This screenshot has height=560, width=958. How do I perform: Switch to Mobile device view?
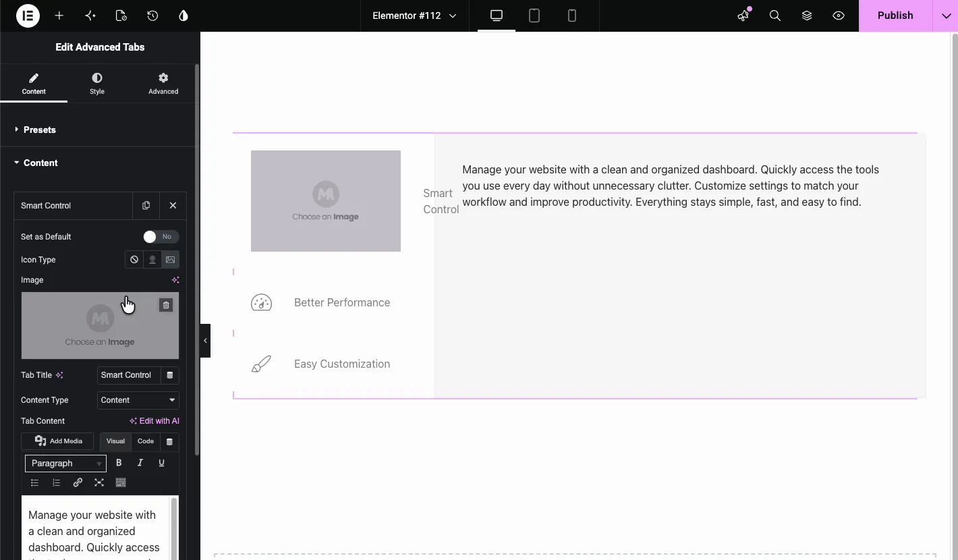pos(572,16)
